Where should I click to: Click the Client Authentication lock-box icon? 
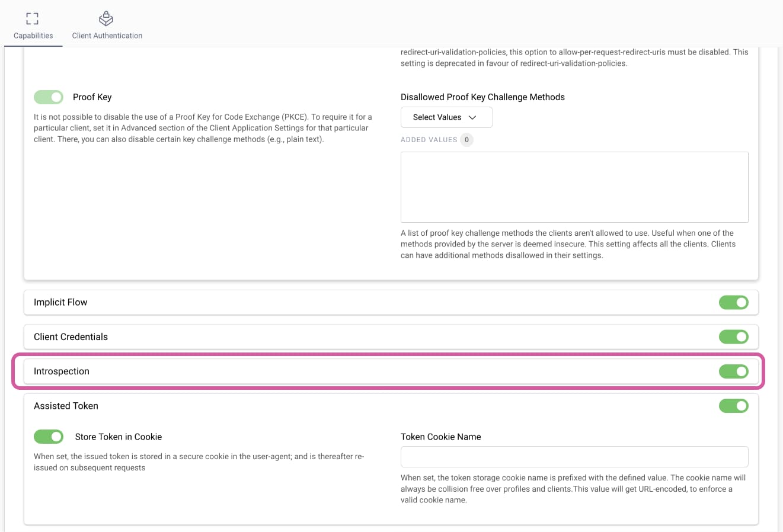[106, 18]
